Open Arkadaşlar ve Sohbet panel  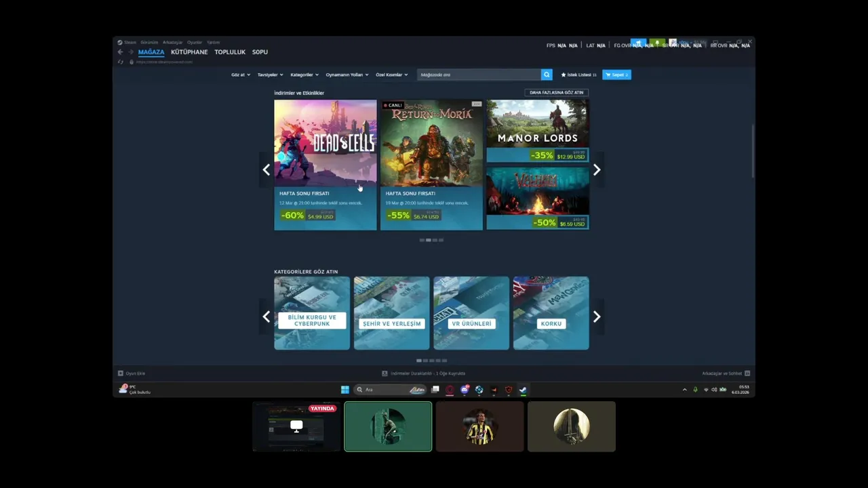point(726,373)
